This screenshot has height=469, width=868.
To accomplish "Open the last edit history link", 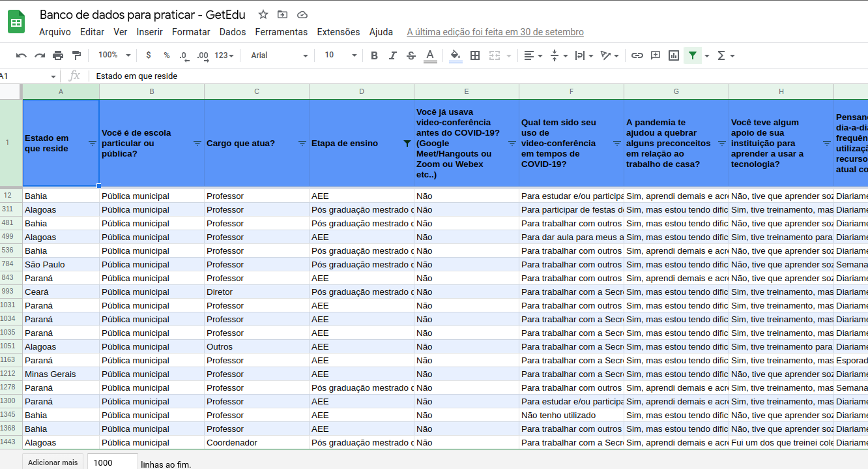I will 495,32.
